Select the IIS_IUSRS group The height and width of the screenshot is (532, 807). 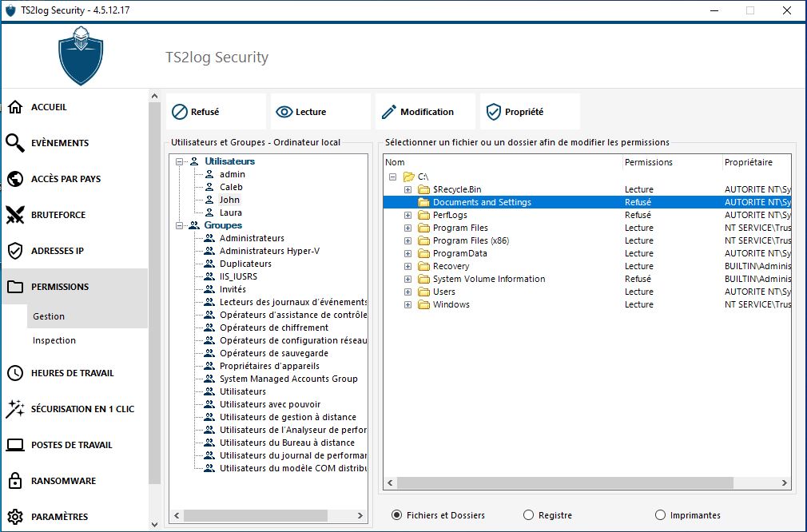click(238, 276)
